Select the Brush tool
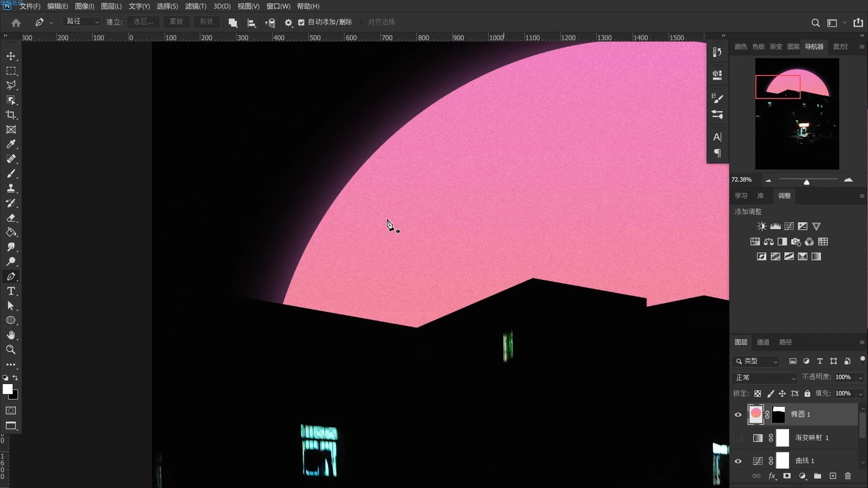 tap(11, 174)
